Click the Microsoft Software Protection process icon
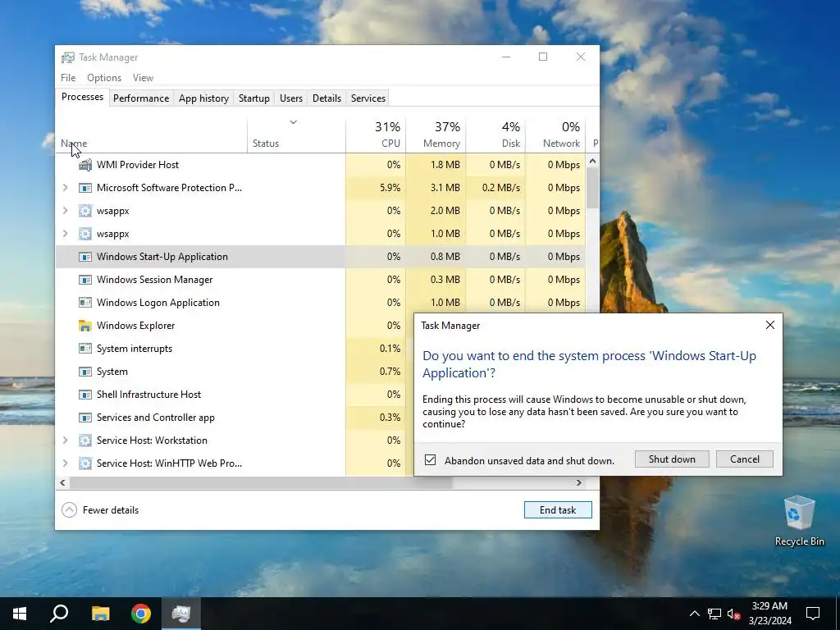 85,188
